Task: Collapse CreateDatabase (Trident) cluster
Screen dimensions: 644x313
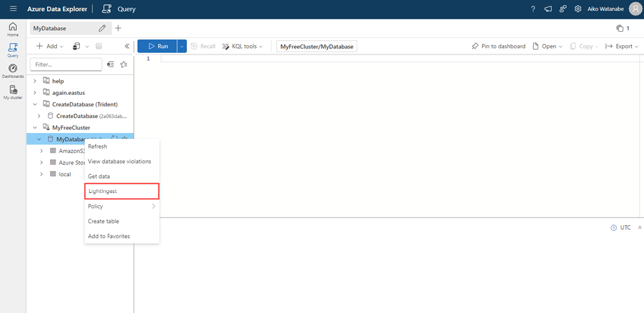Action: pyautogui.click(x=35, y=104)
